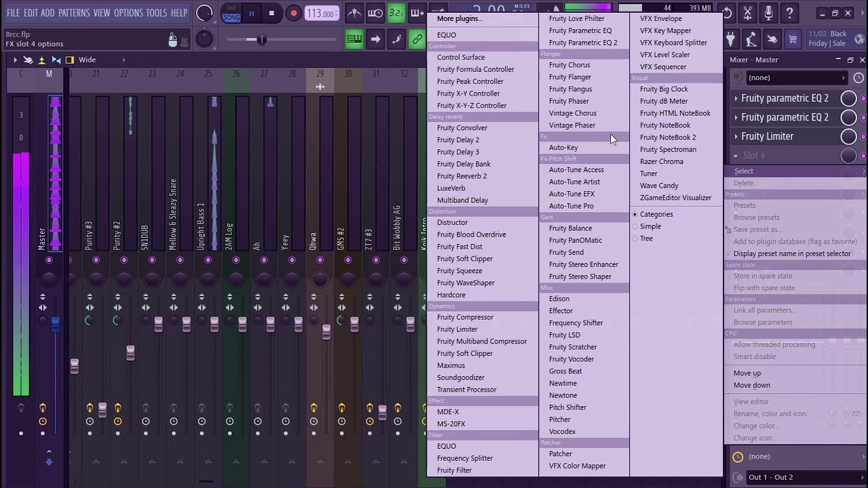Open the TOOLS menu
This screenshot has width=868, height=488.
(x=157, y=13)
